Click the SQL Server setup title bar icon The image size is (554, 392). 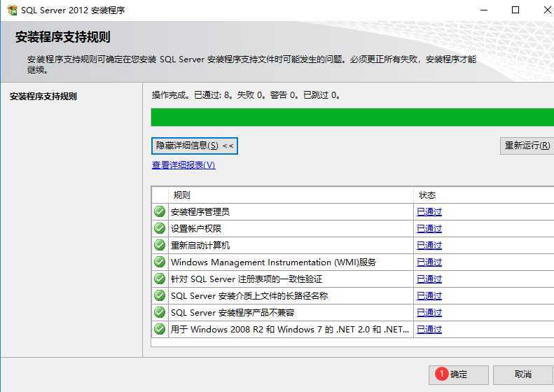point(12,10)
